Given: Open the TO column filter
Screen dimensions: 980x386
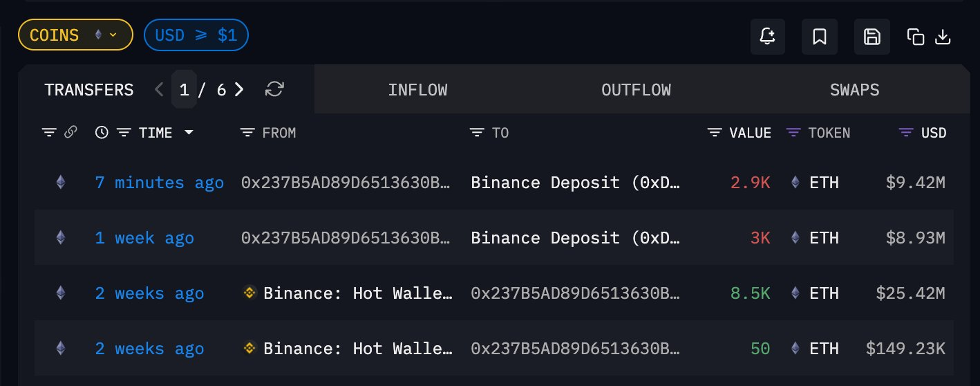Looking at the screenshot, I should (x=476, y=133).
